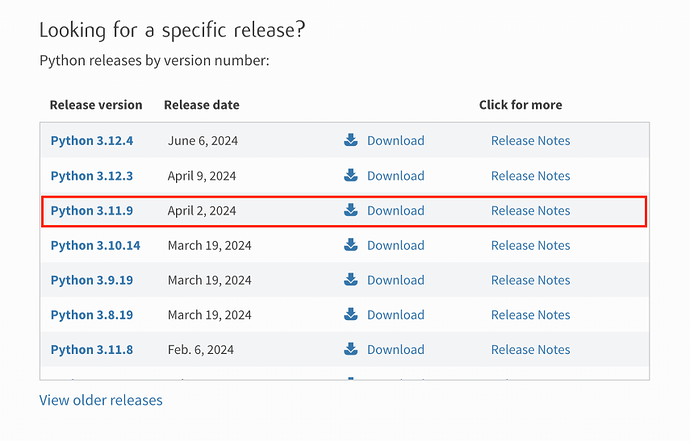Screen dimensions: 690x441
Task: Click download icon for Python 3.8.19
Action: click(x=351, y=314)
